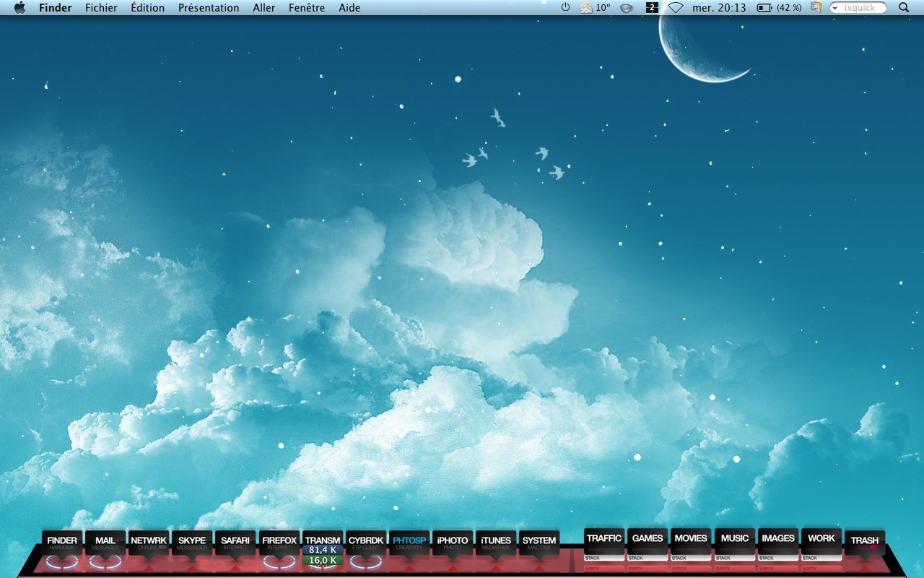Image resolution: width=924 pixels, height=578 pixels.
Task: Open the Fichier menu
Action: (101, 8)
